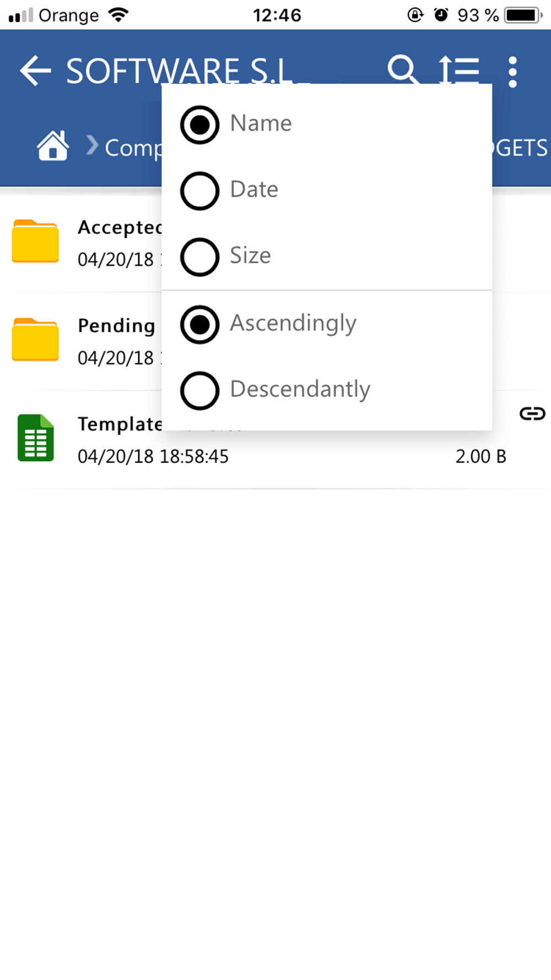Open the three-dot overflow menu

coord(513,72)
